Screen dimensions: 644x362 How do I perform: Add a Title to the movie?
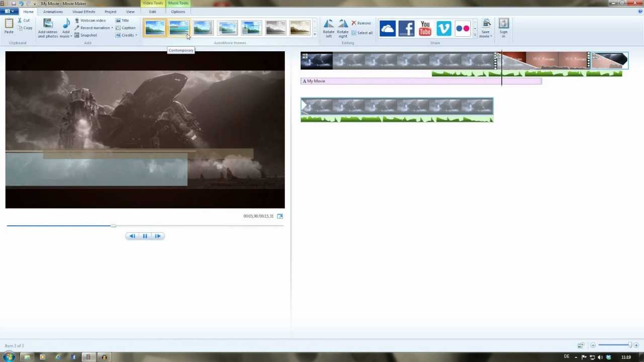[122, 21]
